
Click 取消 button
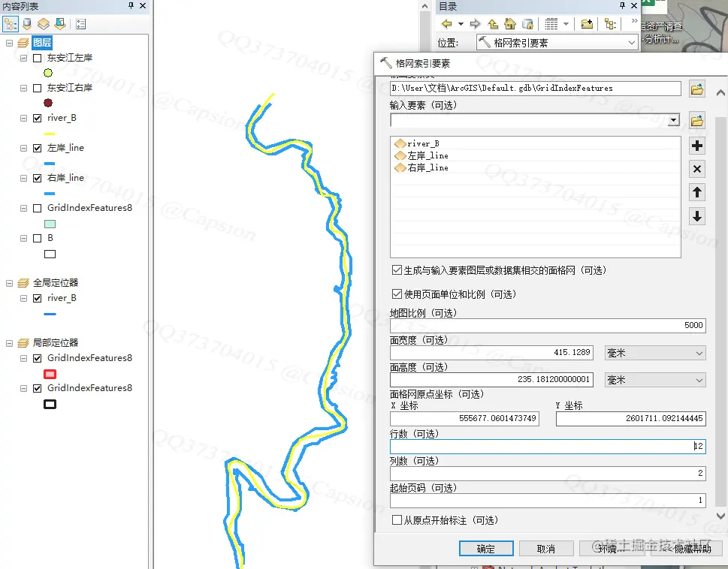click(x=546, y=549)
